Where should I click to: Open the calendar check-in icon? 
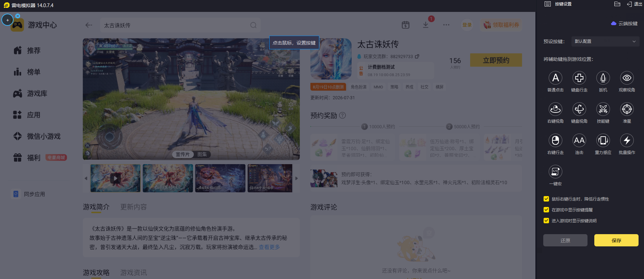point(405,25)
